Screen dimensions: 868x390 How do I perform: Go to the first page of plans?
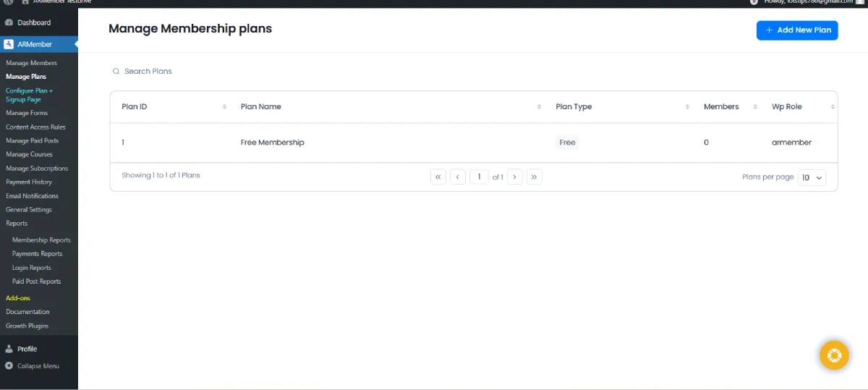click(438, 177)
